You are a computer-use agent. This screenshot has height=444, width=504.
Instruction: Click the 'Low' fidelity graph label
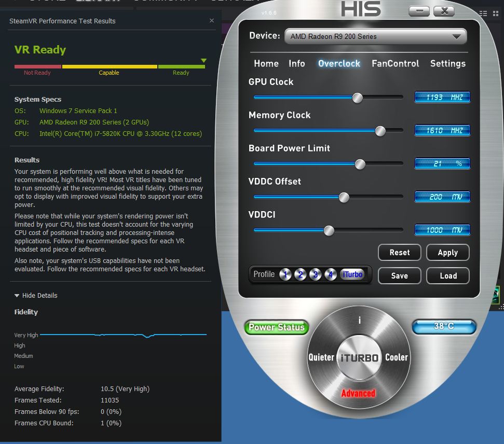pos(19,366)
